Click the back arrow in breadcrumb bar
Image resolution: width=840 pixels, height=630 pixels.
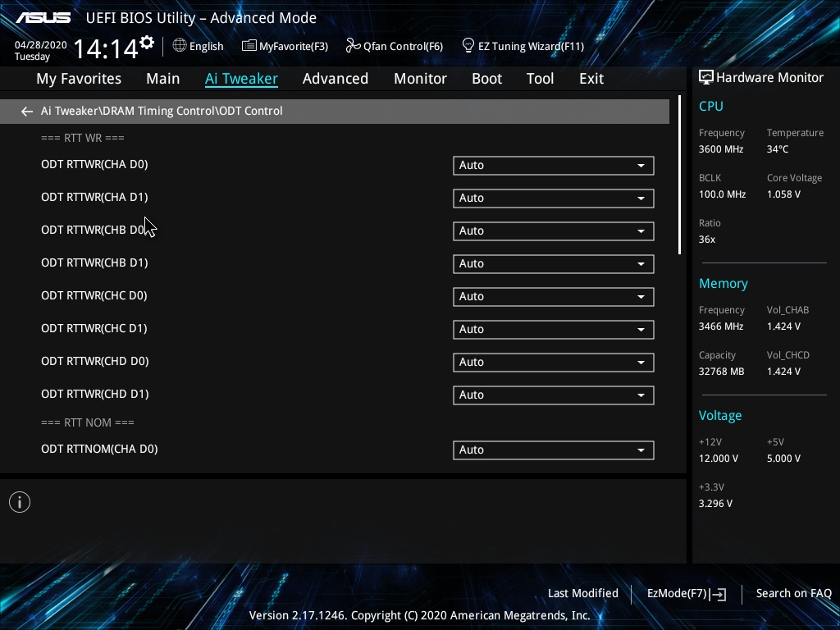(27, 112)
